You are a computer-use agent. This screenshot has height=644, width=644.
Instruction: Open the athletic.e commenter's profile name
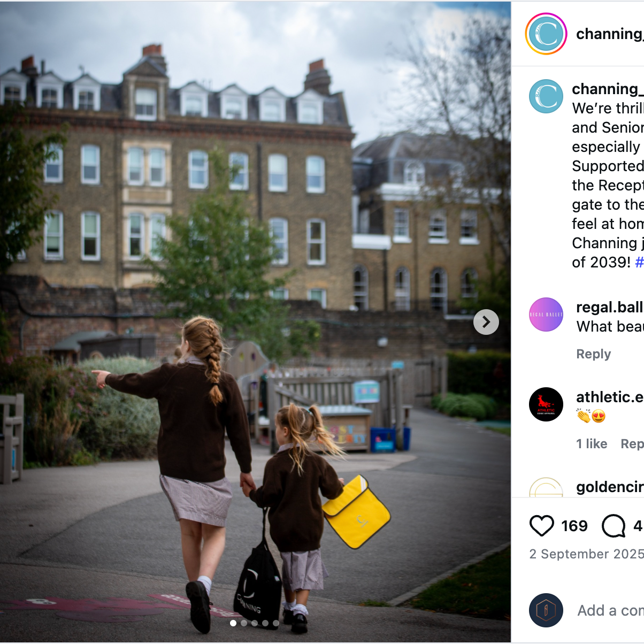pyautogui.click(x=610, y=397)
